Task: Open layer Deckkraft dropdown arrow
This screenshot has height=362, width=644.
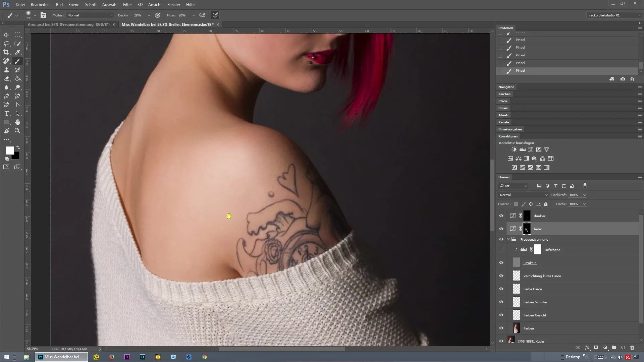Action: 584,195
